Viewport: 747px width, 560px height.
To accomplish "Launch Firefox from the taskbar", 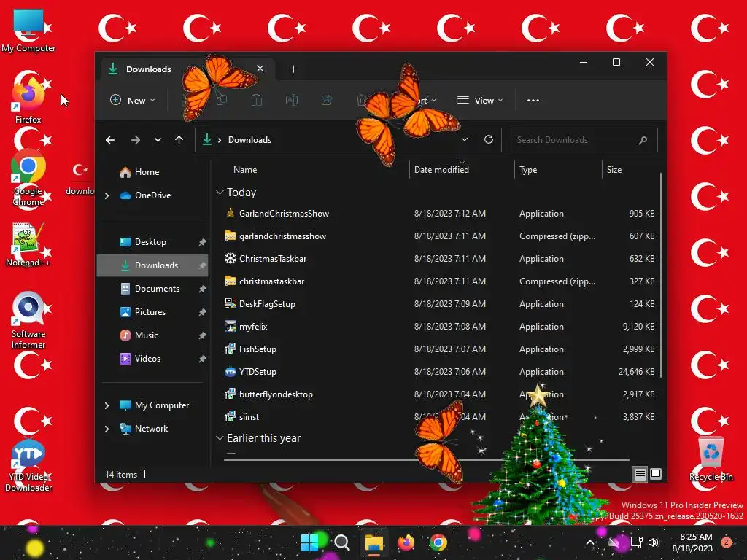I will pyautogui.click(x=406, y=542).
